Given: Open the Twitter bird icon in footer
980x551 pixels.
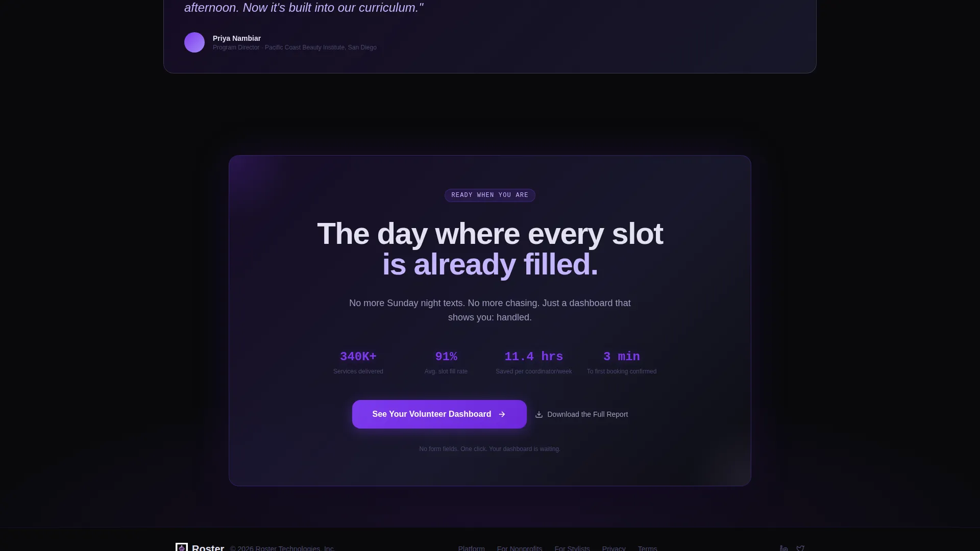Looking at the screenshot, I should pos(800,548).
